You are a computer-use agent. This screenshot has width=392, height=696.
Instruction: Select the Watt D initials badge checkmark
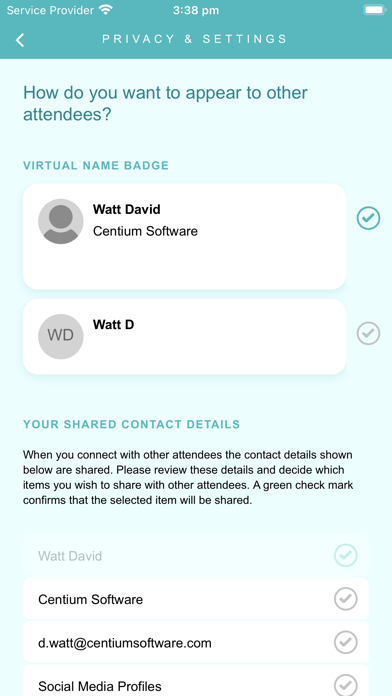(368, 333)
